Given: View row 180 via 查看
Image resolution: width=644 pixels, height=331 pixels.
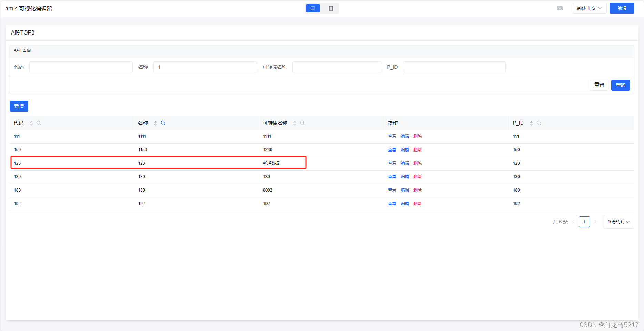Looking at the screenshot, I should 392,190.
